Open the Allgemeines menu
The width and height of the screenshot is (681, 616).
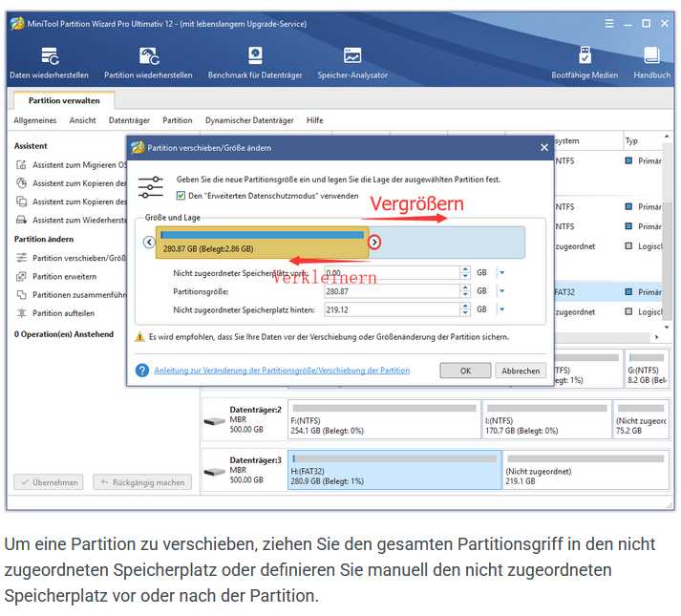click(35, 120)
